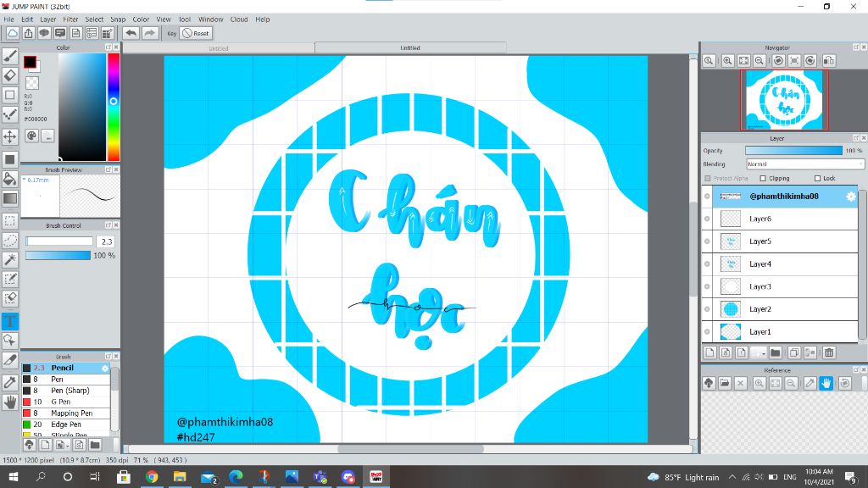The image size is (868, 488).
Task: Hide the @phamthikimha08 layer
Action: point(707,197)
